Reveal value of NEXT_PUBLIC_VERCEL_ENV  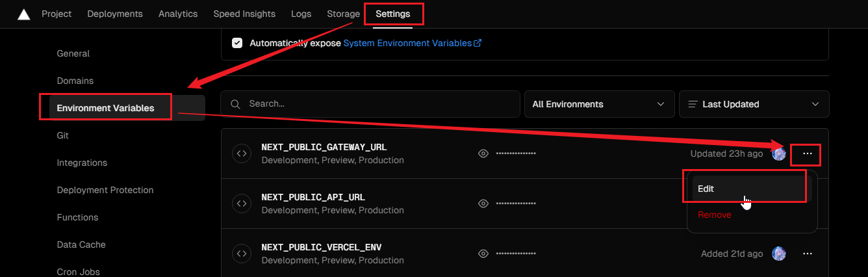point(483,254)
